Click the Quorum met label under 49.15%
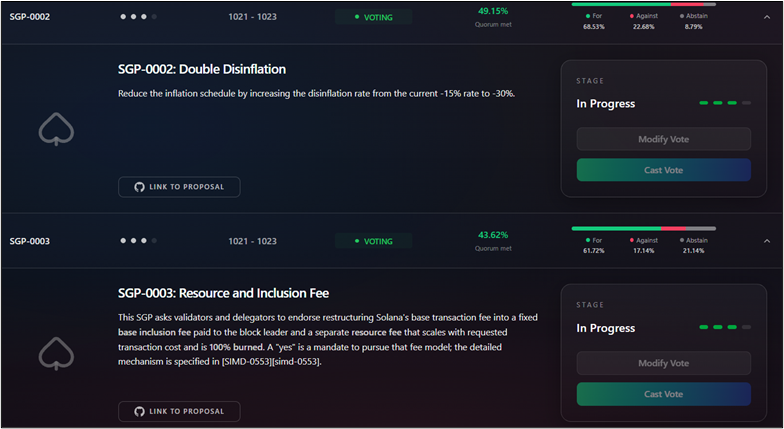784x429 pixels. [493, 24]
